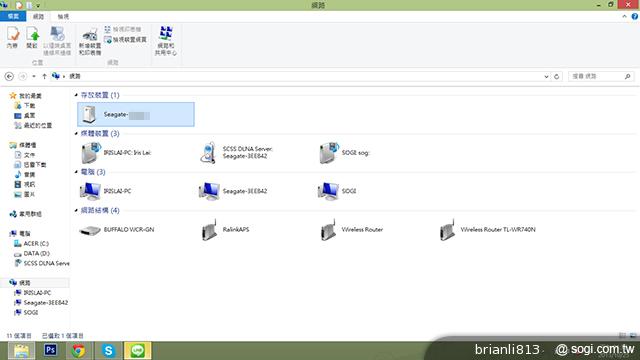Screen dimensions: 640x360
Task: Open the recent locations dropdown arrow
Action: pyautogui.click(x=33, y=76)
